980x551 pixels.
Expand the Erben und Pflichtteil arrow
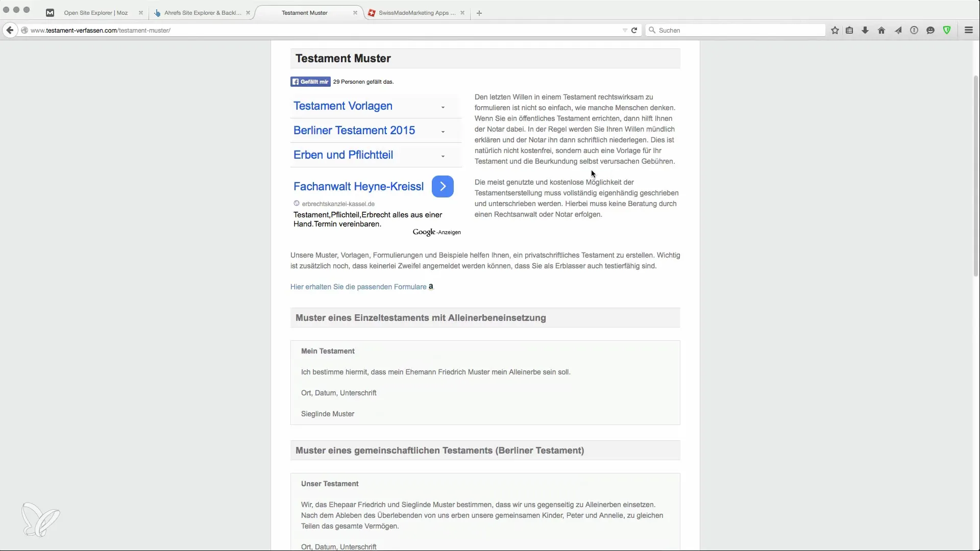pyautogui.click(x=443, y=156)
